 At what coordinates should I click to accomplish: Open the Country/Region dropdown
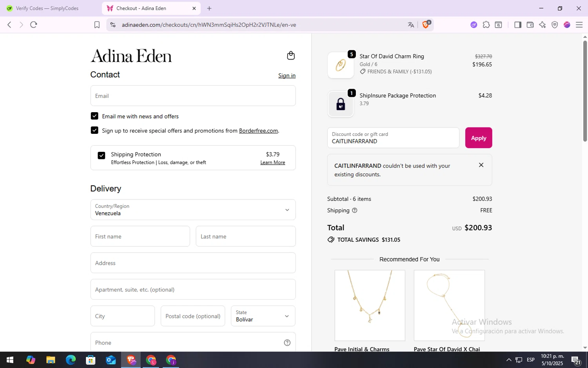pos(193,210)
